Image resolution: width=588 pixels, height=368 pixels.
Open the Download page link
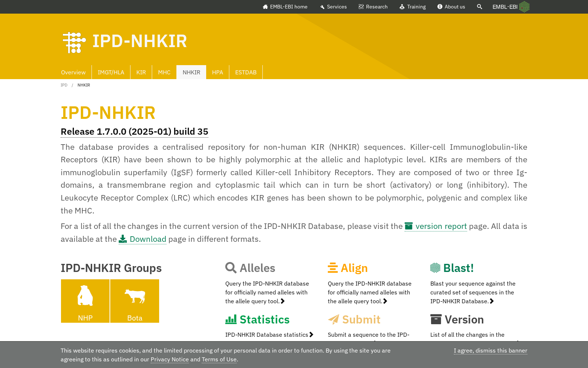pyautogui.click(x=143, y=239)
